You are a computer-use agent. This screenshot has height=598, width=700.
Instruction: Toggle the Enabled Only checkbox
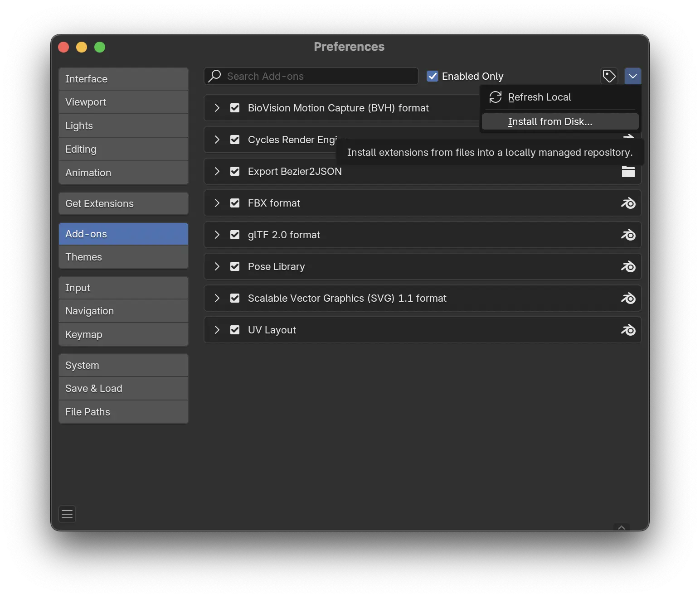433,76
